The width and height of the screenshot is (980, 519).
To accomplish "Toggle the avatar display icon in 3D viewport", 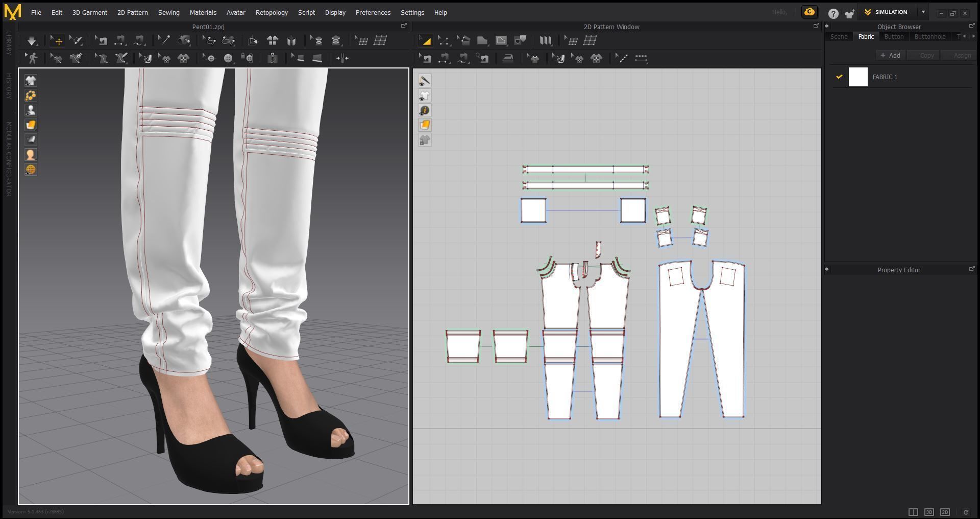I will (x=31, y=110).
